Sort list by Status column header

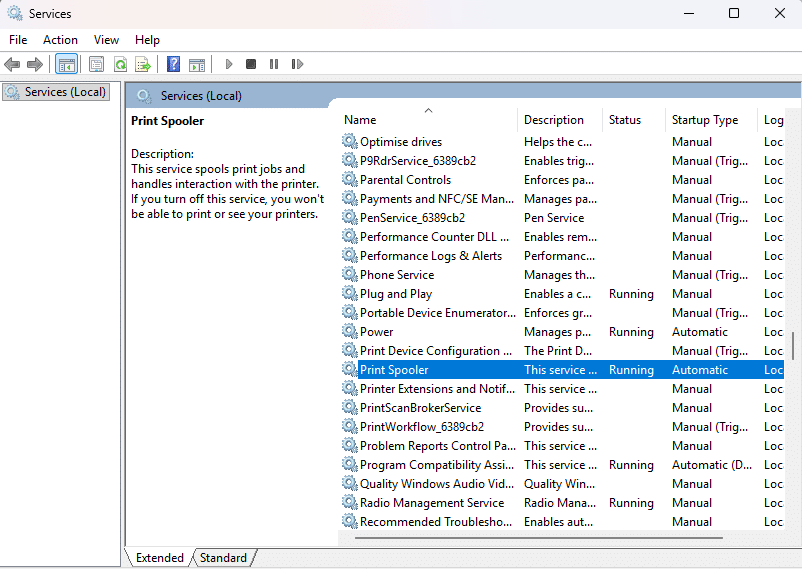click(x=625, y=120)
